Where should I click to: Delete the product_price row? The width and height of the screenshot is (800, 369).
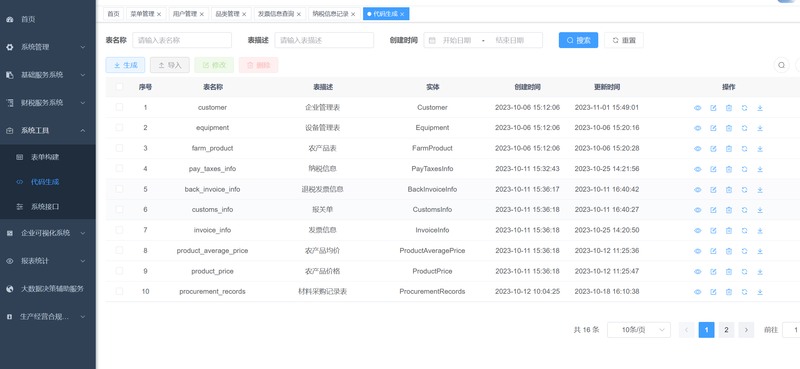pos(729,271)
